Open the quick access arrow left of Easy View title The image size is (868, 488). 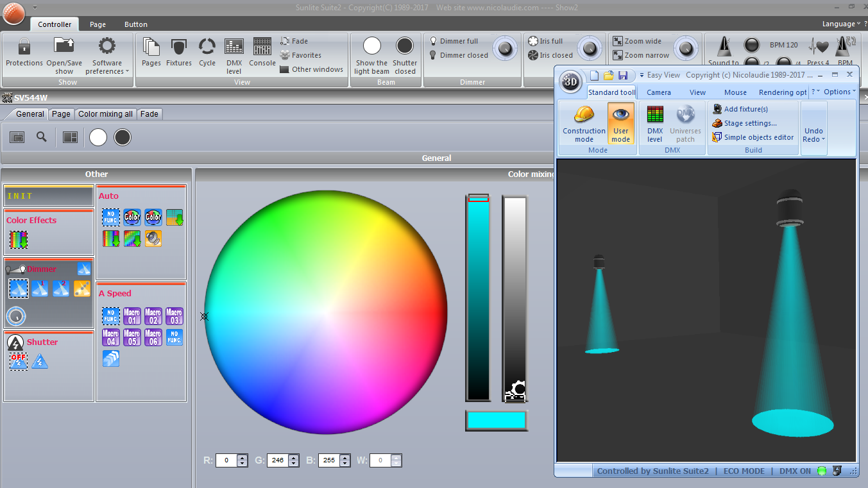(641, 76)
